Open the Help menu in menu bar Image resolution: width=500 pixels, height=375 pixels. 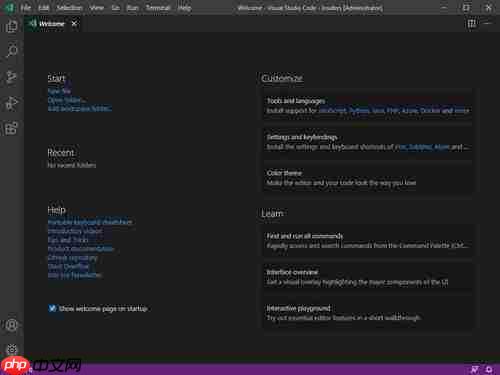pos(184,8)
